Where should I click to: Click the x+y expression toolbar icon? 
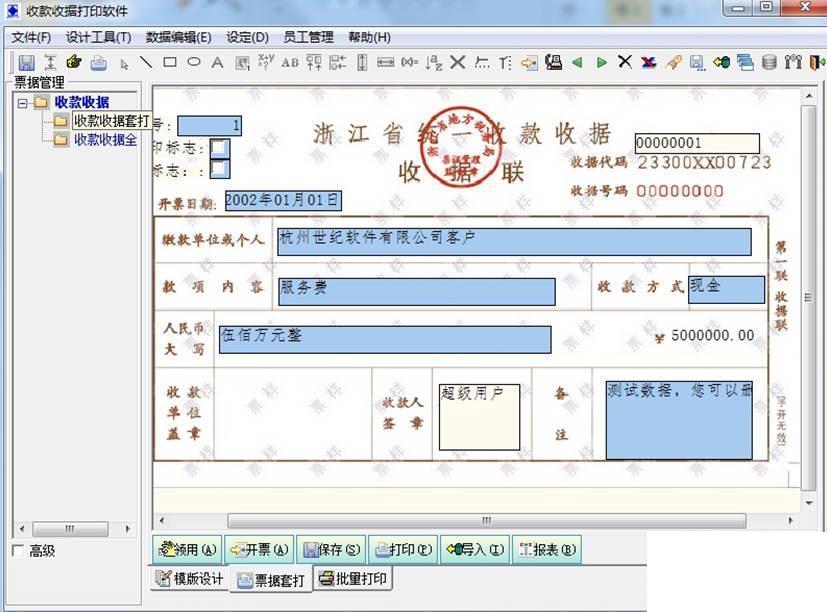pos(265,62)
